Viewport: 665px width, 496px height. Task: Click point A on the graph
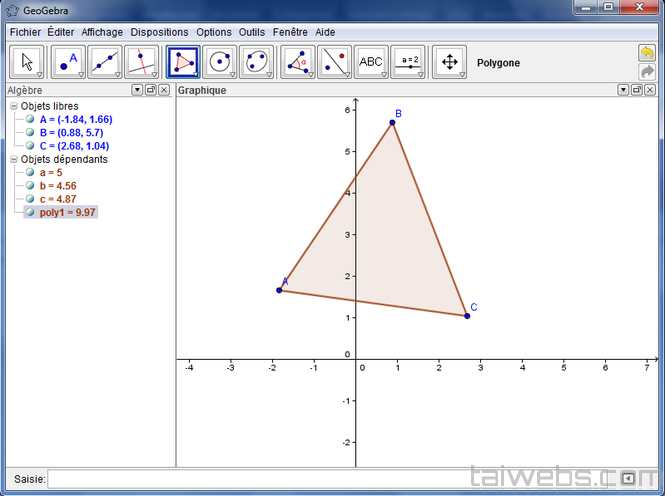[x=279, y=290]
